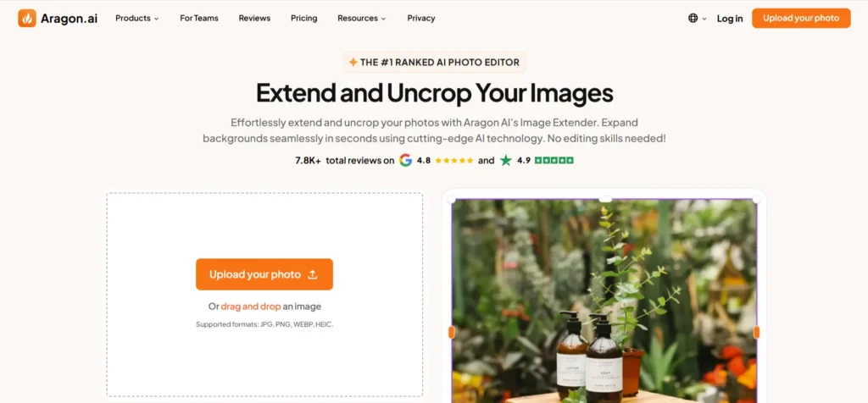
Task: Grab the right orange crop handle
Action: tap(757, 332)
